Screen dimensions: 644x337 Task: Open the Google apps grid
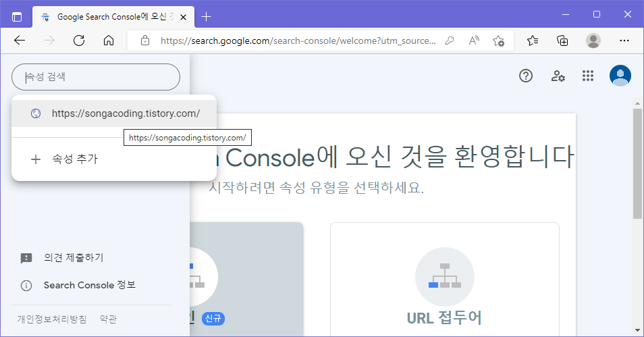tap(588, 76)
